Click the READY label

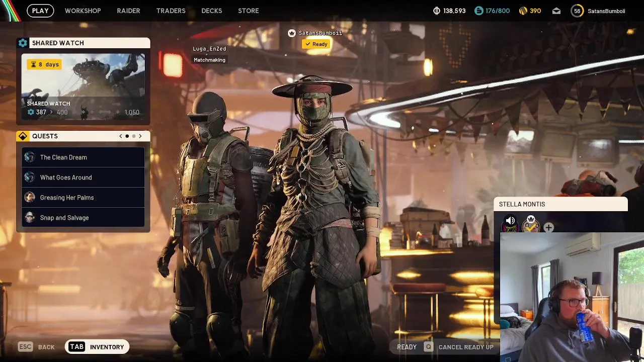[x=407, y=347]
